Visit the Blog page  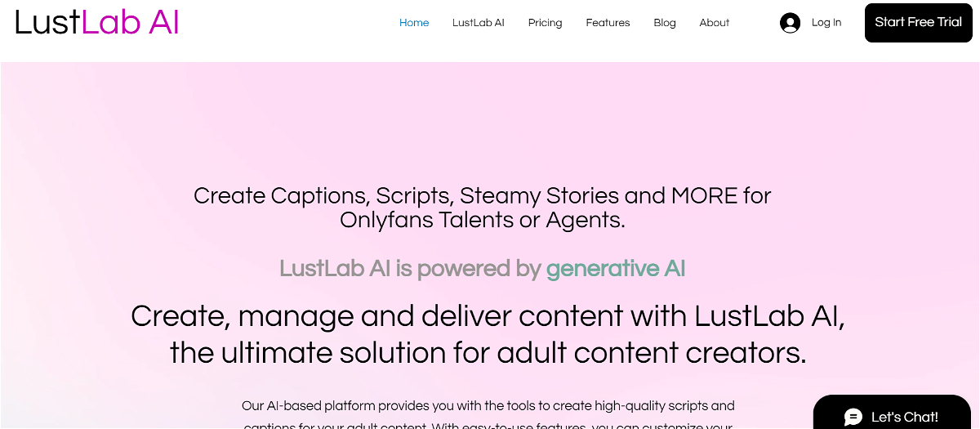pos(665,23)
